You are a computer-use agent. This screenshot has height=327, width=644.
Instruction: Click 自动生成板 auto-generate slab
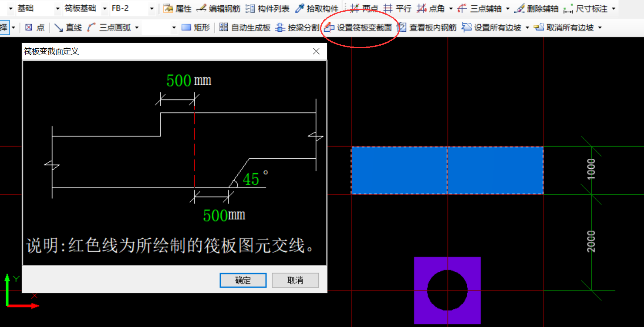pyautogui.click(x=245, y=28)
